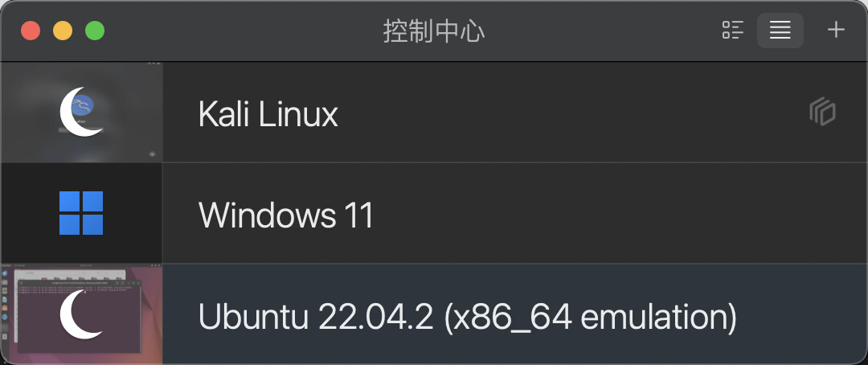Screen dimensions: 868x365
Task: Click the 控制中心 window title
Action: [433, 31]
